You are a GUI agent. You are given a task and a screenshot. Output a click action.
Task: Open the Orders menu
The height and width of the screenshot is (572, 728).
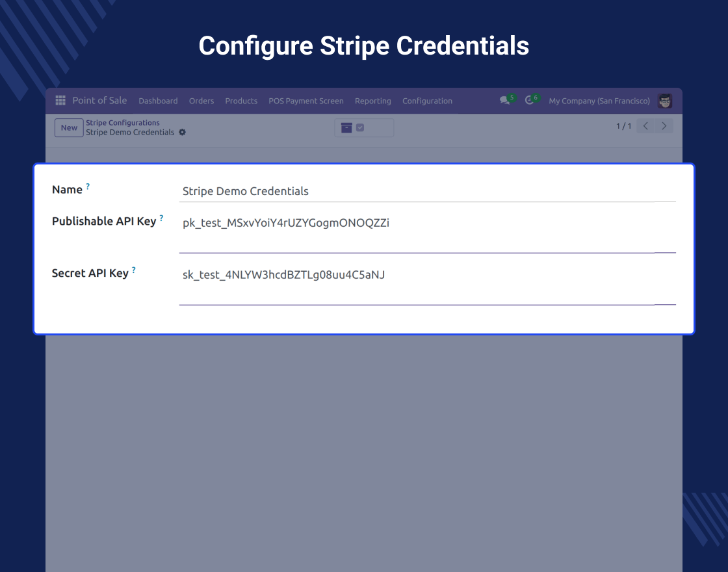point(201,101)
